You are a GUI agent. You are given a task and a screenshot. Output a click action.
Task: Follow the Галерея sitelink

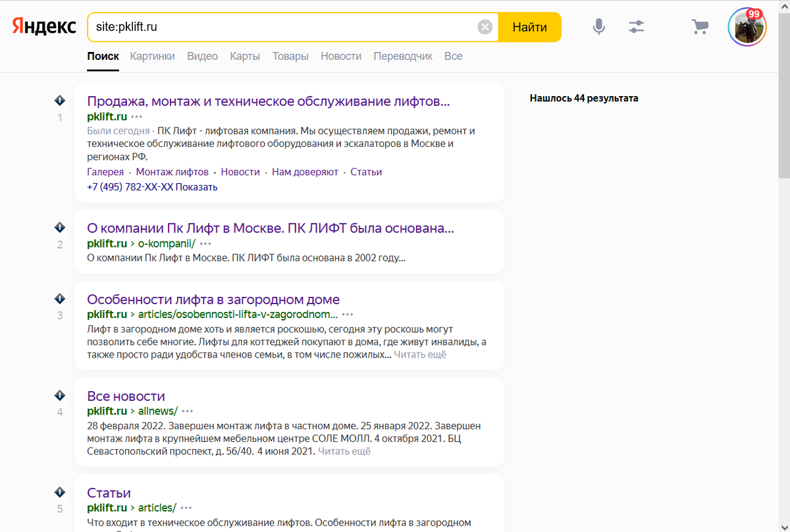(105, 172)
